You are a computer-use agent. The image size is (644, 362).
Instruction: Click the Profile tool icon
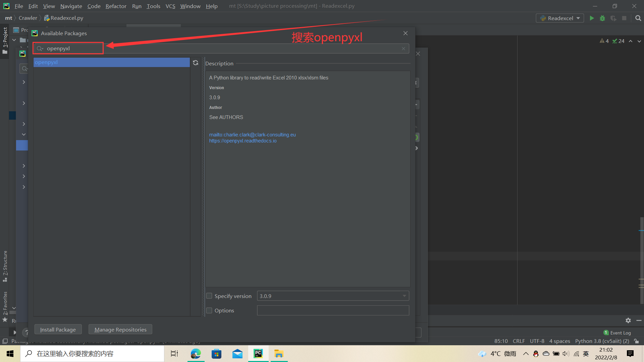614,18
